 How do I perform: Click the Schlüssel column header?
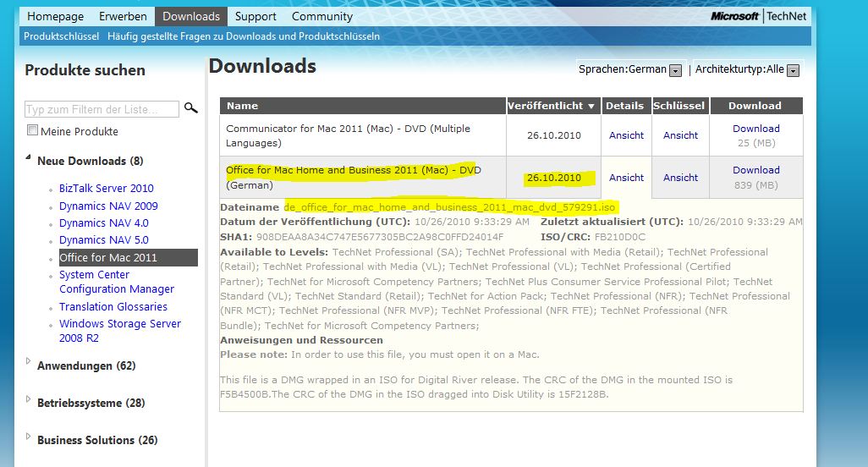coord(678,106)
